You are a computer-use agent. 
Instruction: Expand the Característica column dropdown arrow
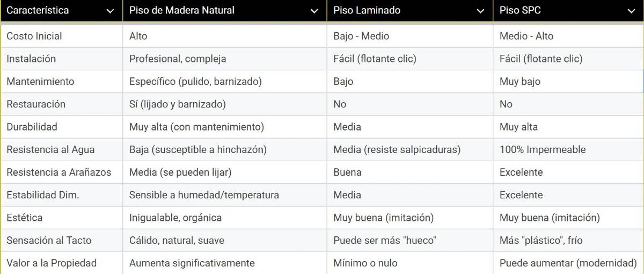pyautogui.click(x=110, y=11)
